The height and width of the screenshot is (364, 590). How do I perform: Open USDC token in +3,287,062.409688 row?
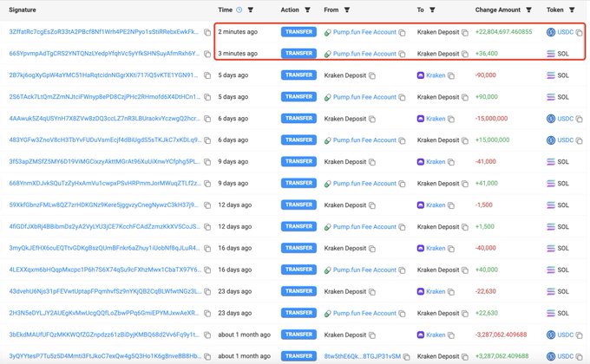pos(565,356)
